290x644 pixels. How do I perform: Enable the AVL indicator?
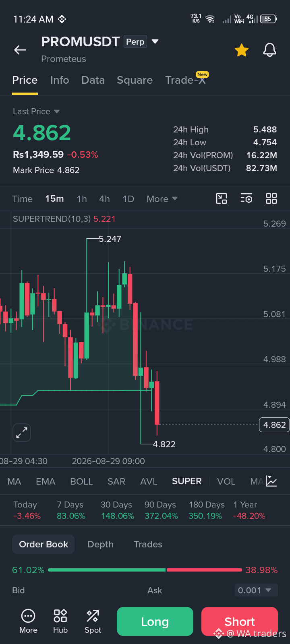[x=149, y=481]
